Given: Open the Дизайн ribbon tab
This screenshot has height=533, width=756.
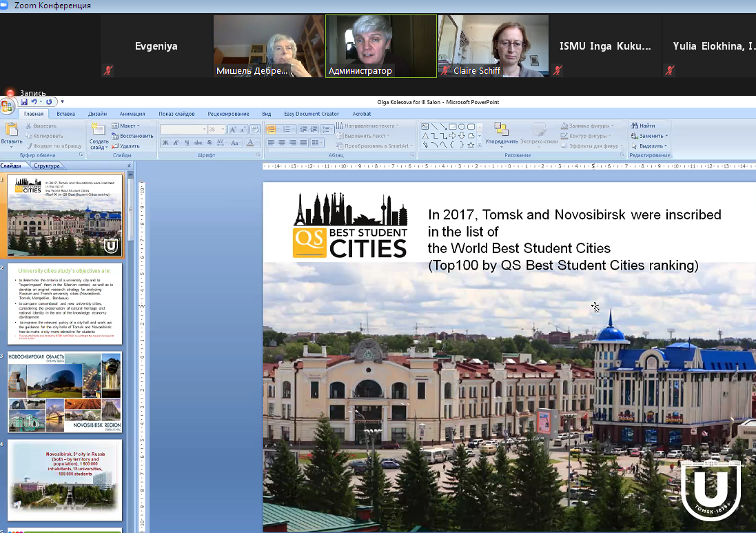Looking at the screenshot, I should click(97, 114).
